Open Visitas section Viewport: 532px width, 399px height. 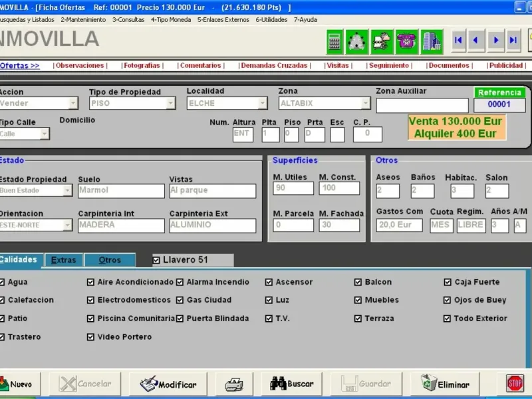[338, 65]
